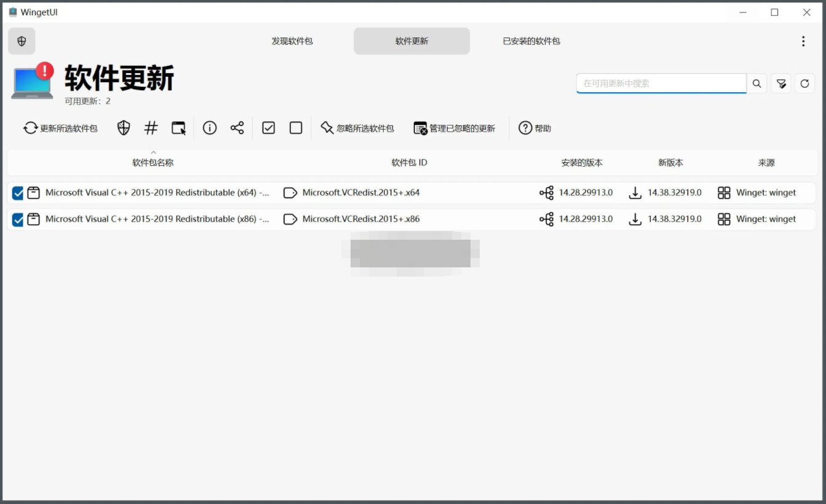Open the 帮助 help button

point(535,128)
